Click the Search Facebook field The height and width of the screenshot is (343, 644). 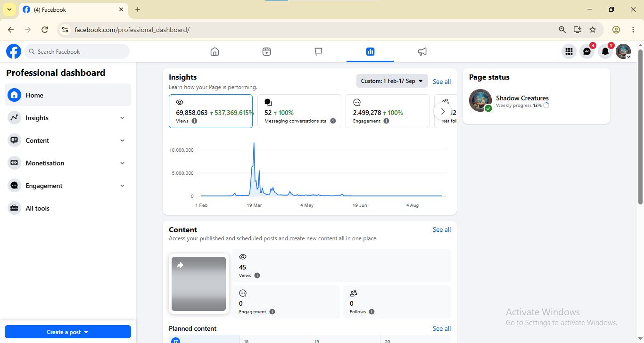pyautogui.click(x=77, y=51)
